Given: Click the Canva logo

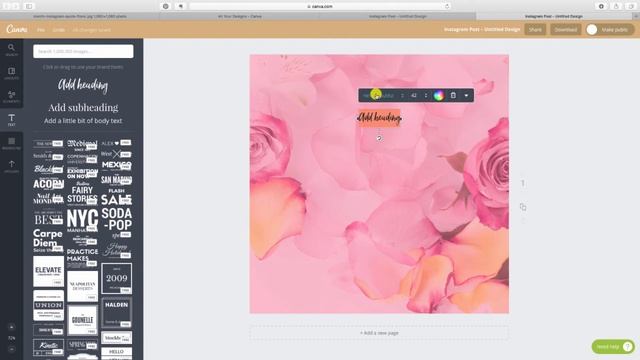Looking at the screenshot, I should click(x=17, y=29).
